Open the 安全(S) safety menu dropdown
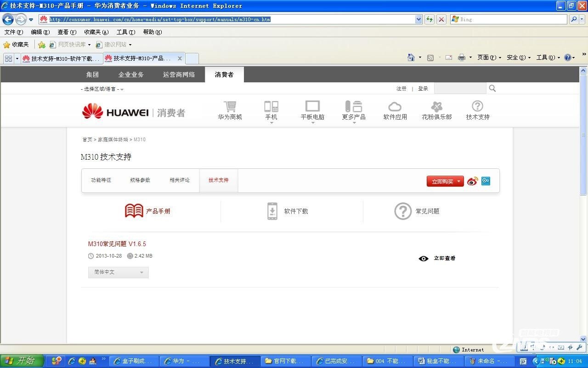 coord(519,57)
